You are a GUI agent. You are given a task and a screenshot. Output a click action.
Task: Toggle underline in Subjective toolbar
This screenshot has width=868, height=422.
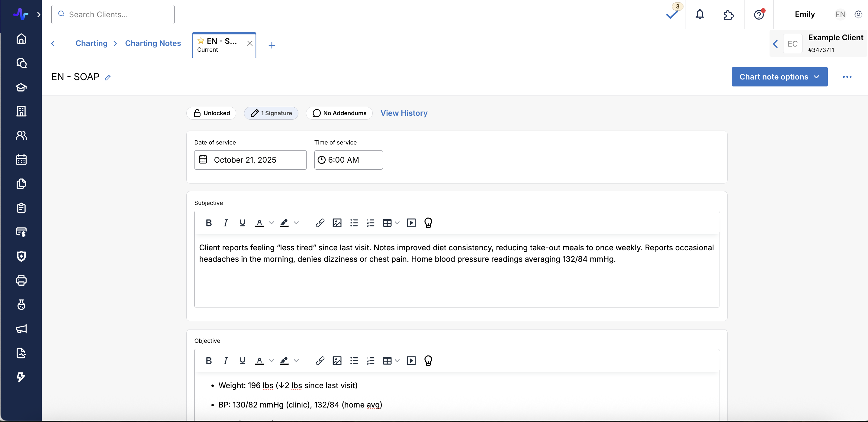(x=242, y=222)
